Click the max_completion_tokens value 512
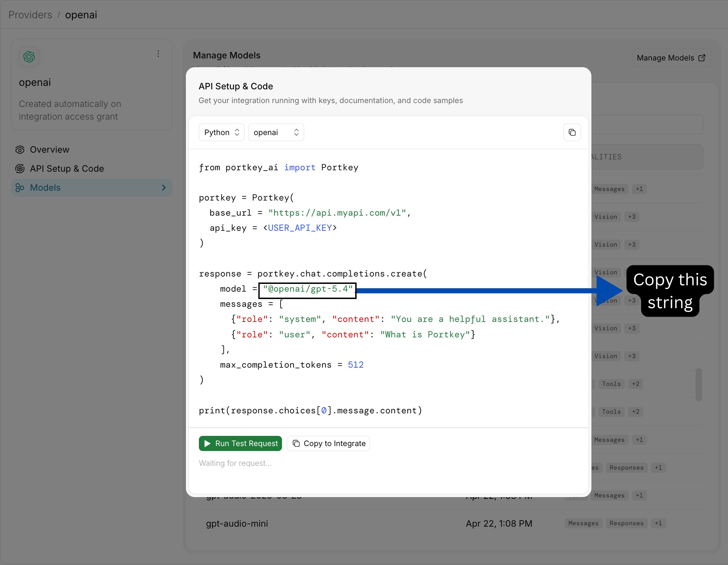 (x=356, y=365)
